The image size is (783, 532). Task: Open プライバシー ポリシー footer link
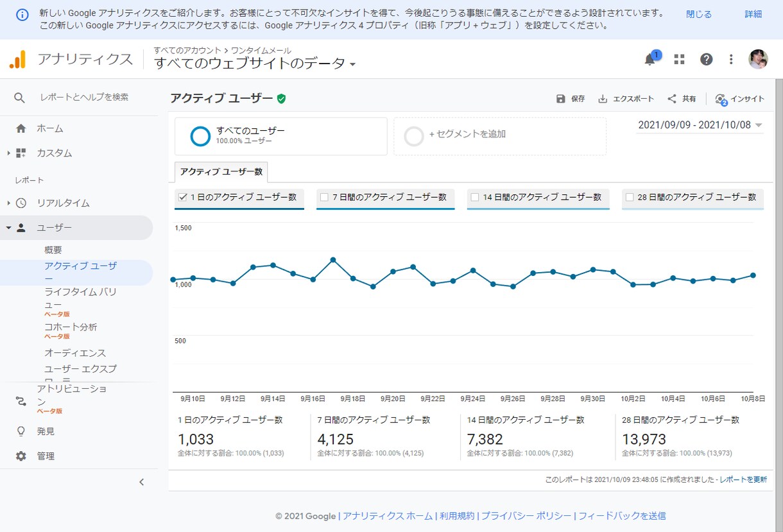point(526,516)
